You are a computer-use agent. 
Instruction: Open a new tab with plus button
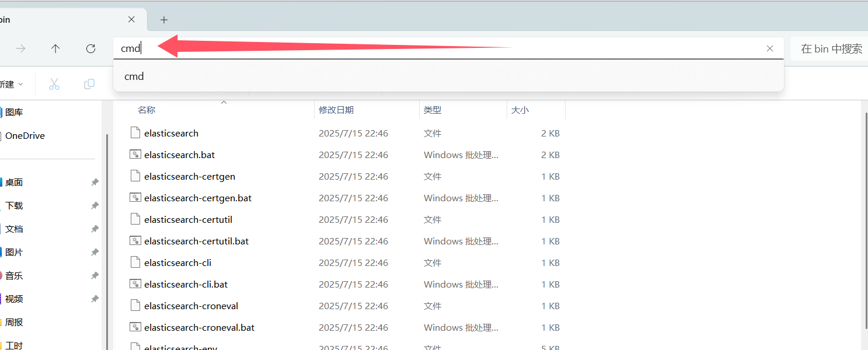click(x=164, y=20)
